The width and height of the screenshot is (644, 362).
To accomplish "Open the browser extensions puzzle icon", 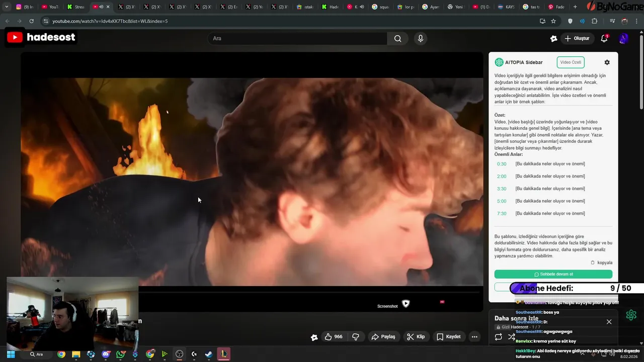I will pyautogui.click(x=595, y=21).
